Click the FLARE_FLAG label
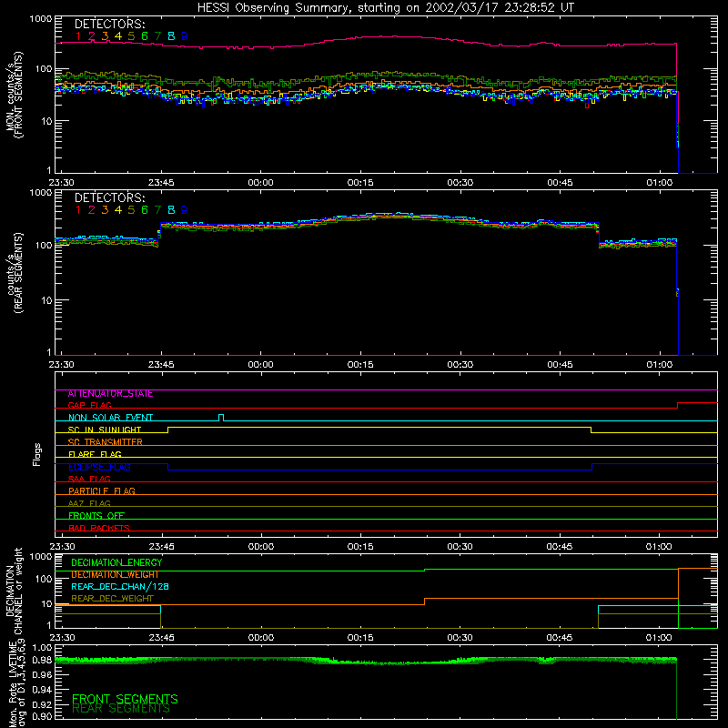The width and height of the screenshot is (728, 728). pyautogui.click(x=95, y=454)
